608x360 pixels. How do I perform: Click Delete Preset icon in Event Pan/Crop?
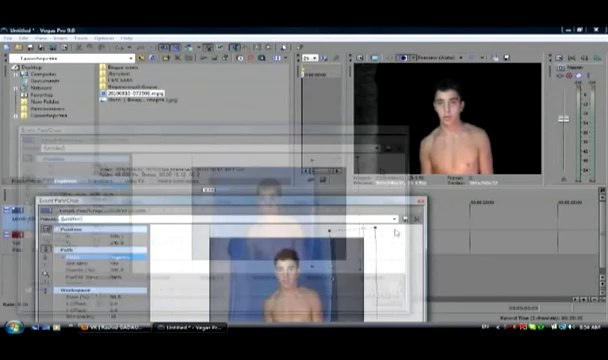coord(417,219)
